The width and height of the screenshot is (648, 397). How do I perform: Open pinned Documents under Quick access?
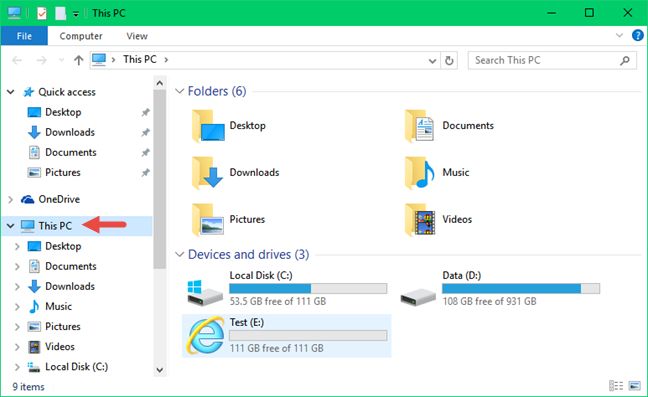click(71, 152)
